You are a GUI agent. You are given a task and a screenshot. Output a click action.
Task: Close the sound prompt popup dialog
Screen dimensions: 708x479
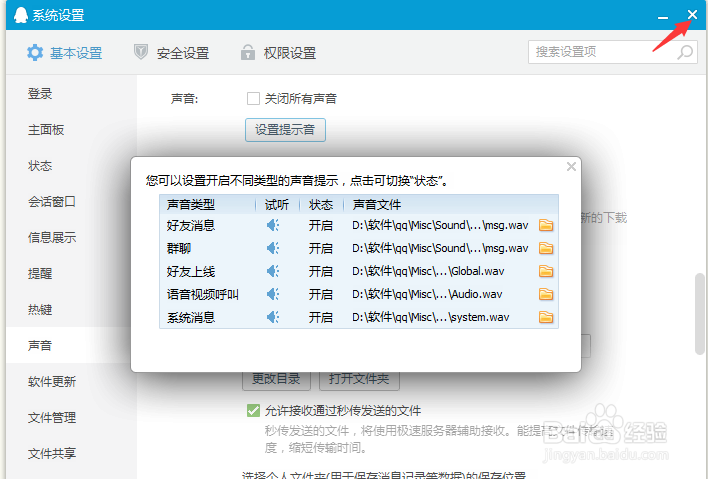[x=571, y=167]
